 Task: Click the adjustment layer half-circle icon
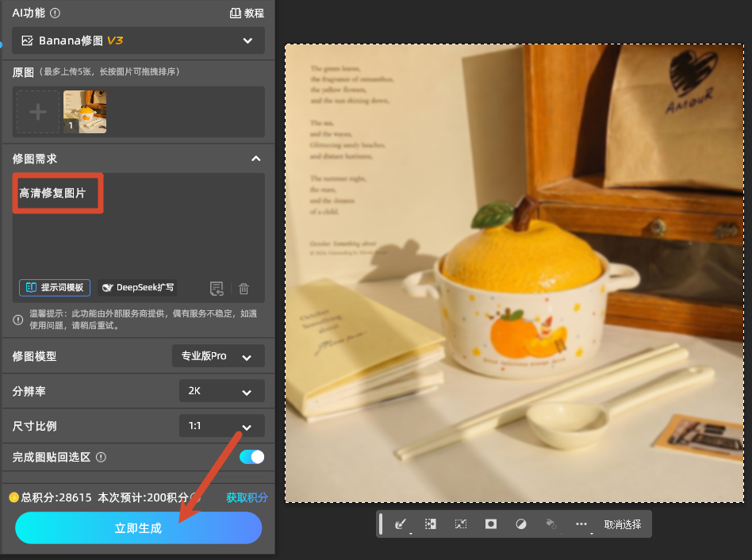click(x=521, y=524)
